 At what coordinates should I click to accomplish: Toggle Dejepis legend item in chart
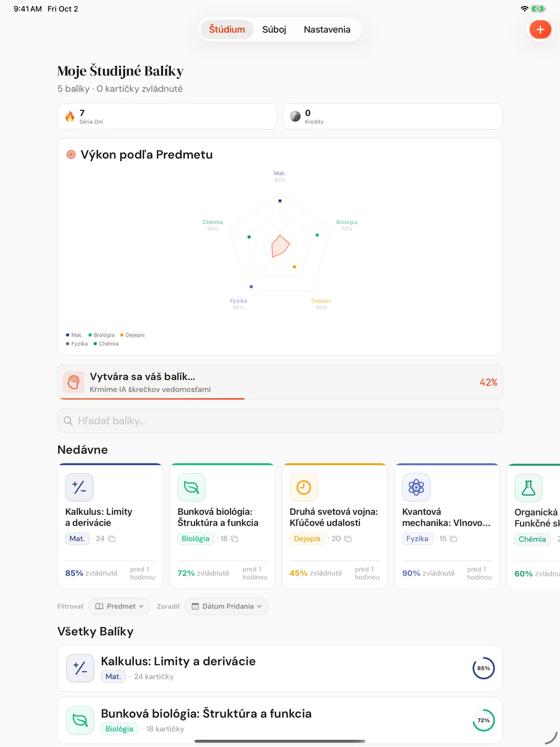132,335
